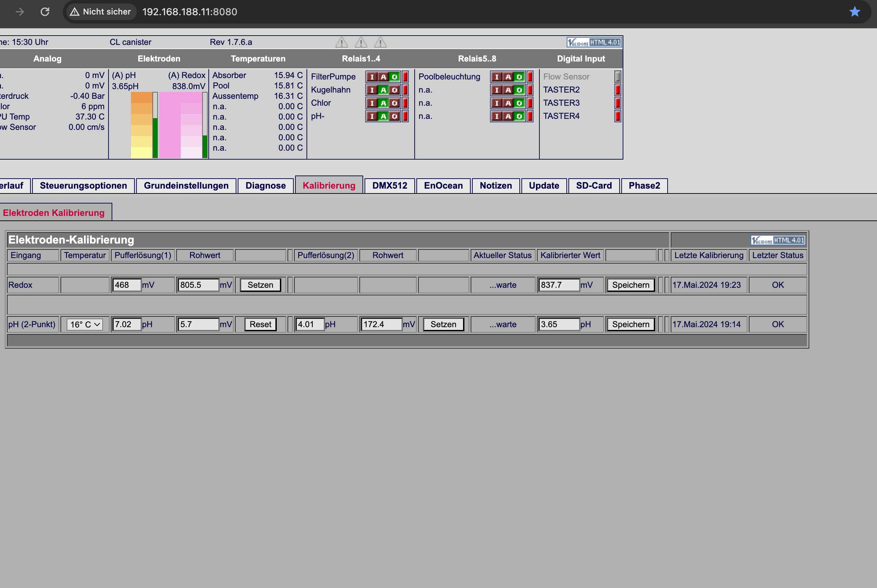Click Speichern button in Redox row

tap(631, 285)
